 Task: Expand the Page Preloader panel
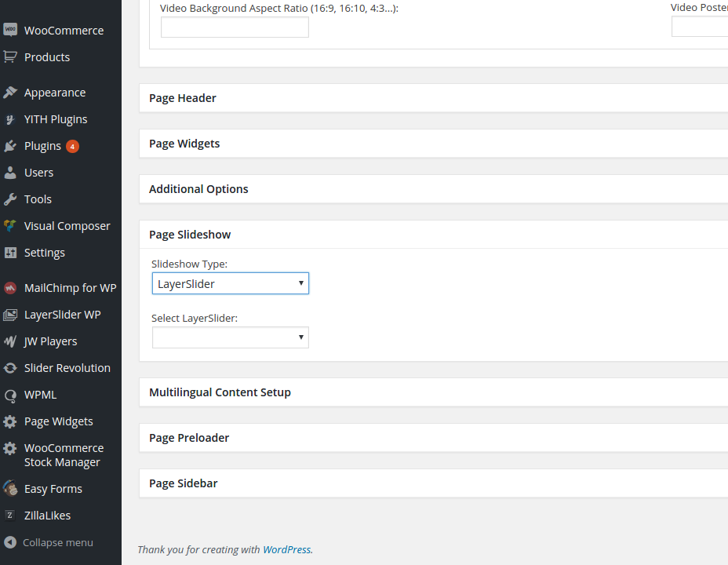[189, 438]
